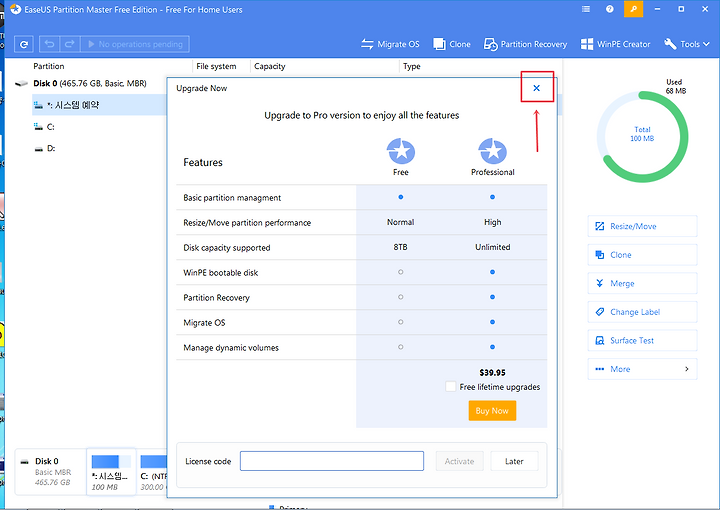Click the Capacity column header

click(270, 66)
